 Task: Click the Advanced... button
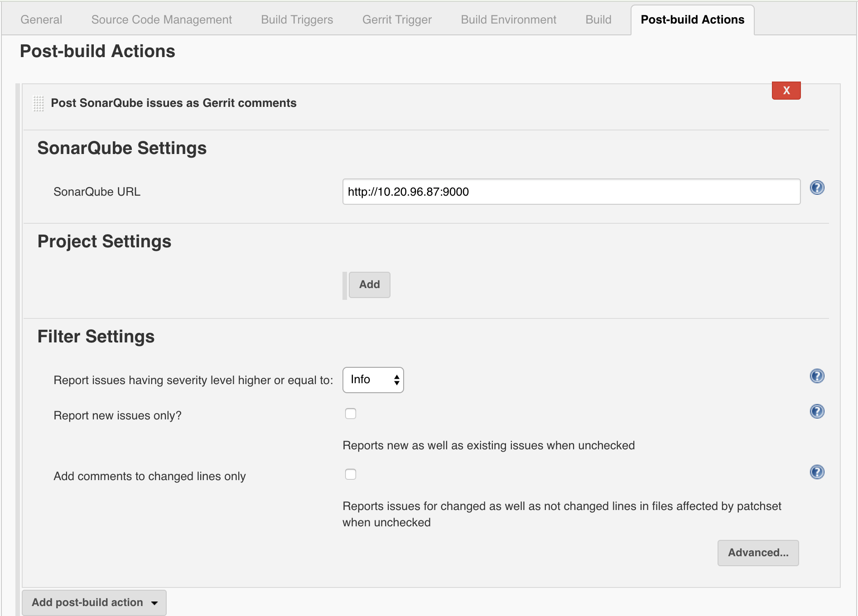coord(758,553)
